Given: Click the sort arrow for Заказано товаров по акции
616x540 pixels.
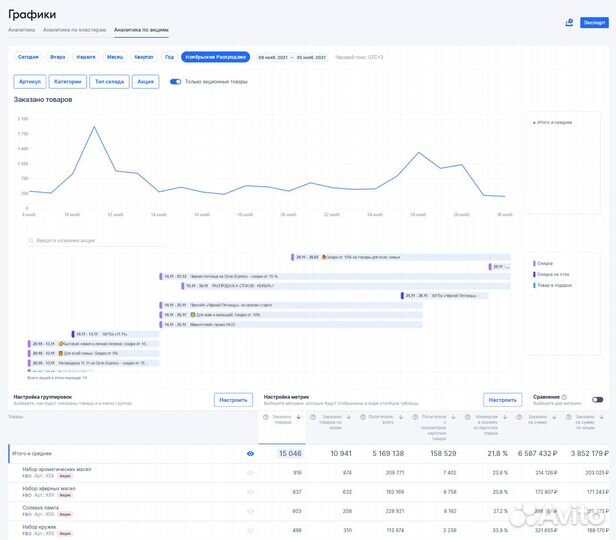Looking at the screenshot, I should [x=349, y=417].
